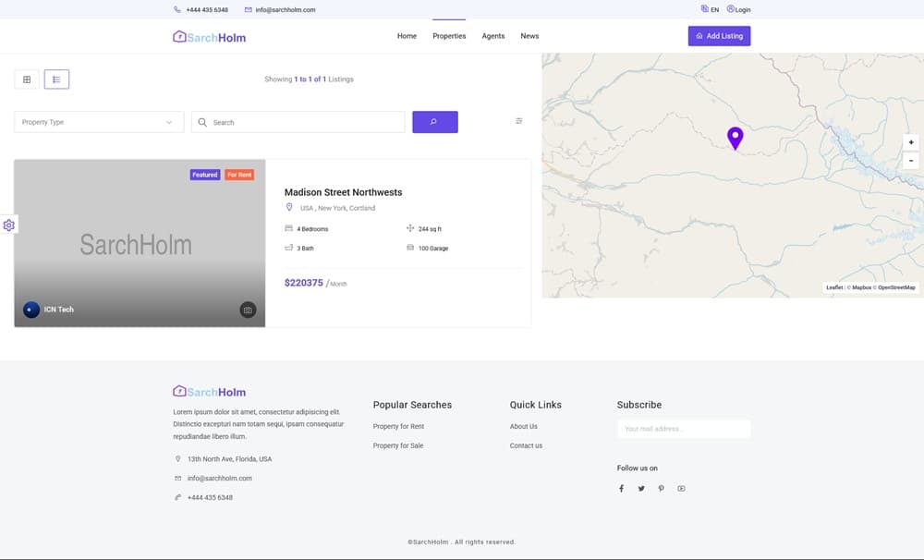Click the purple search submit button
The width and height of the screenshot is (924, 560).
click(434, 122)
